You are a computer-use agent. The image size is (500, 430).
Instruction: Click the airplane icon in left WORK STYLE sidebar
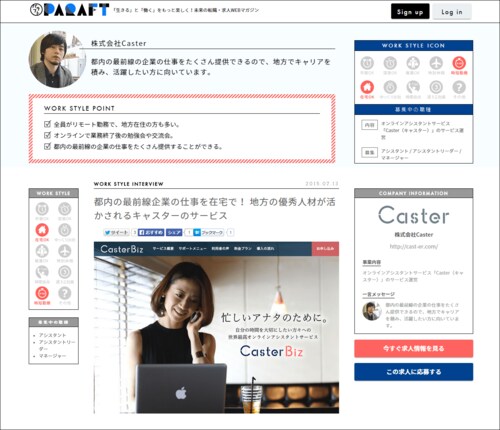point(65,251)
